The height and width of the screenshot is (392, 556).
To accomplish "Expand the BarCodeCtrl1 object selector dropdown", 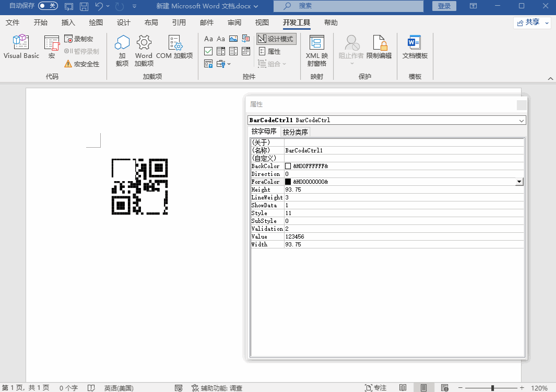I will (522, 120).
